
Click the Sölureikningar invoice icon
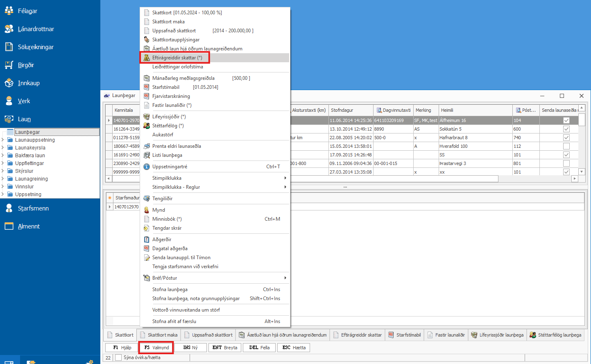pos(9,47)
